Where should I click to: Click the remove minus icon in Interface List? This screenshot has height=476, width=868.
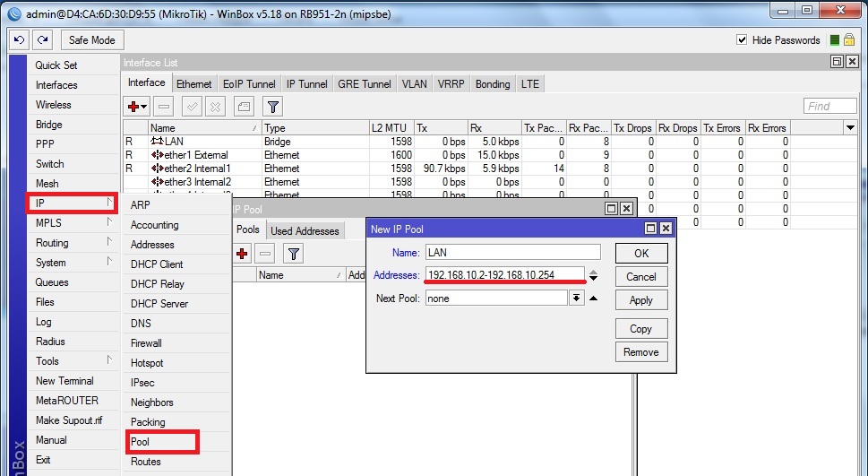point(163,107)
